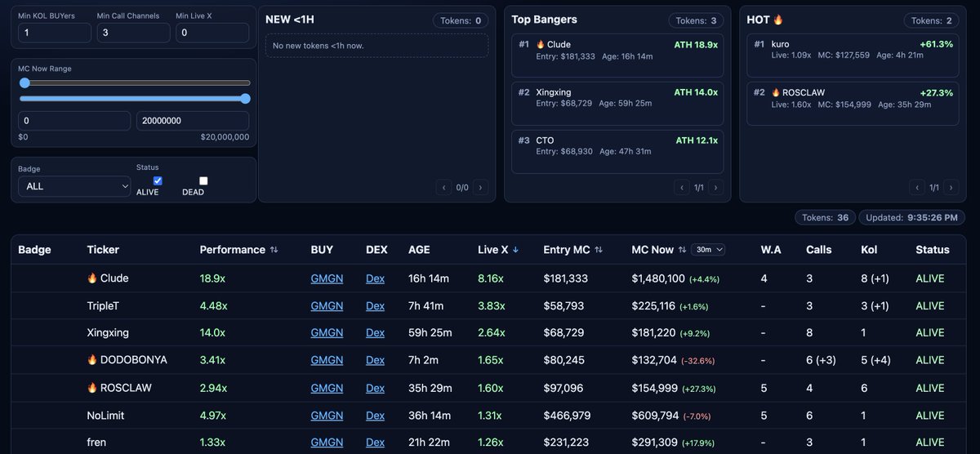The width and height of the screenshot is (980, 454).
Task: Open GMGN link for TripleT
Action: pyautogui.click(x=327, y=305)
